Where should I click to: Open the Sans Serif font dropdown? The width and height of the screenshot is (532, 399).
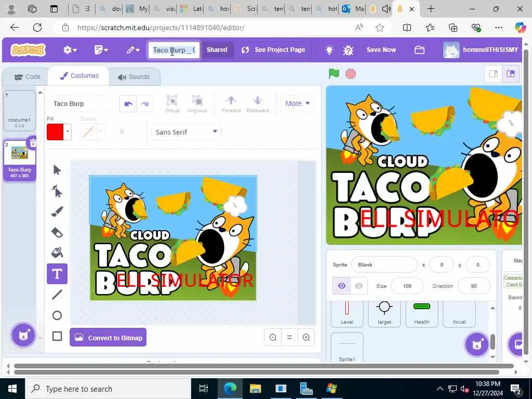click(187, 132)
